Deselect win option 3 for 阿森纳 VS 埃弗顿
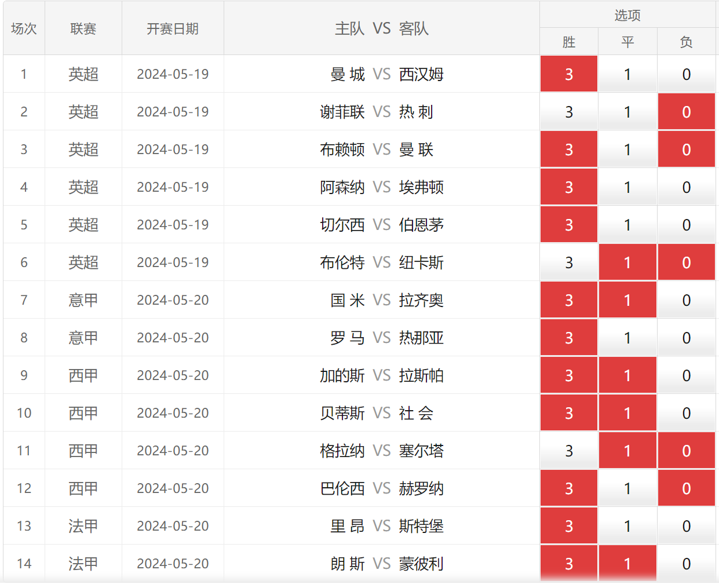719x588 pixels. coord(569,187)
